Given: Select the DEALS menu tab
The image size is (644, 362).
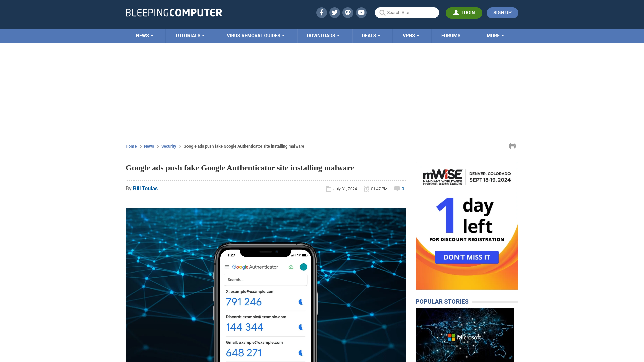Looking at the screenshot, I should [371, 35].
